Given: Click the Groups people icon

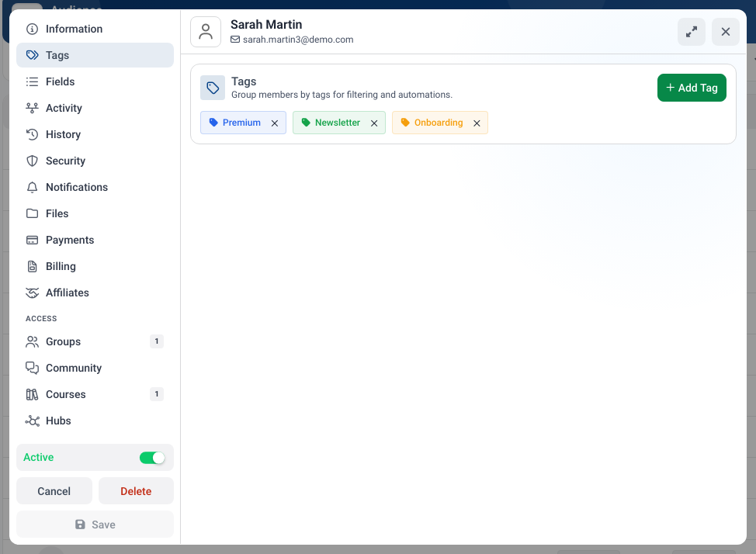Looking at the screenshot, I should tap(32, 341).
